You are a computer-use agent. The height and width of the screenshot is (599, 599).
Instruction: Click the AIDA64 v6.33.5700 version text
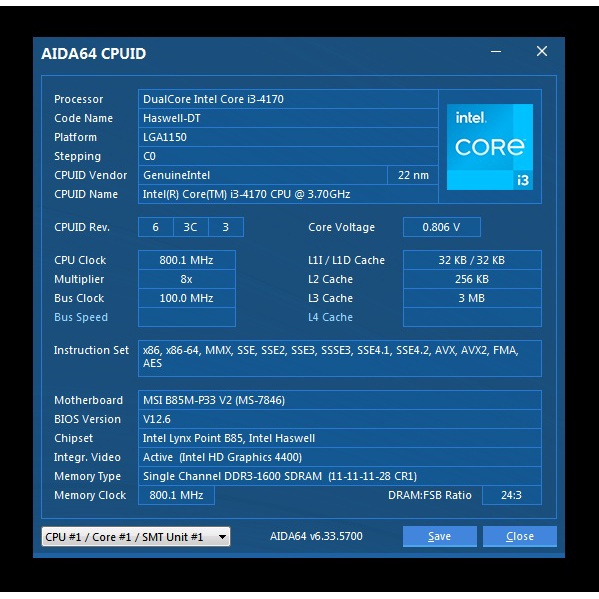coord(316,536)
